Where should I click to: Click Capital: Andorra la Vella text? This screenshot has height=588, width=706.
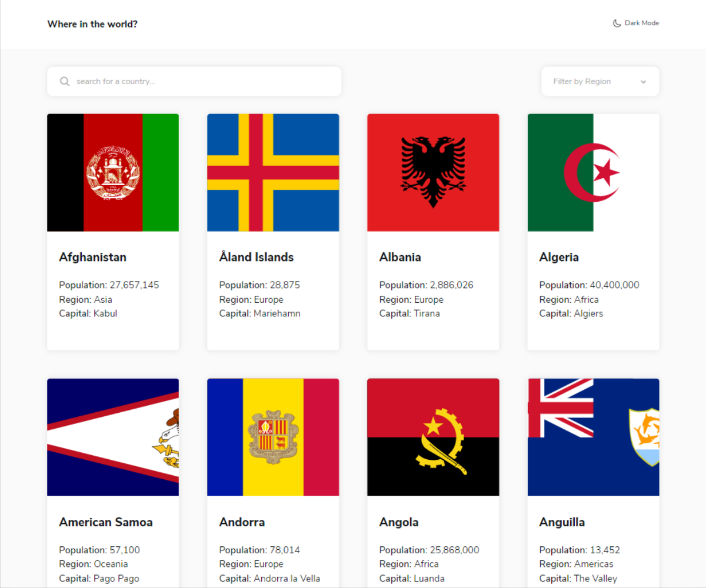270,579
